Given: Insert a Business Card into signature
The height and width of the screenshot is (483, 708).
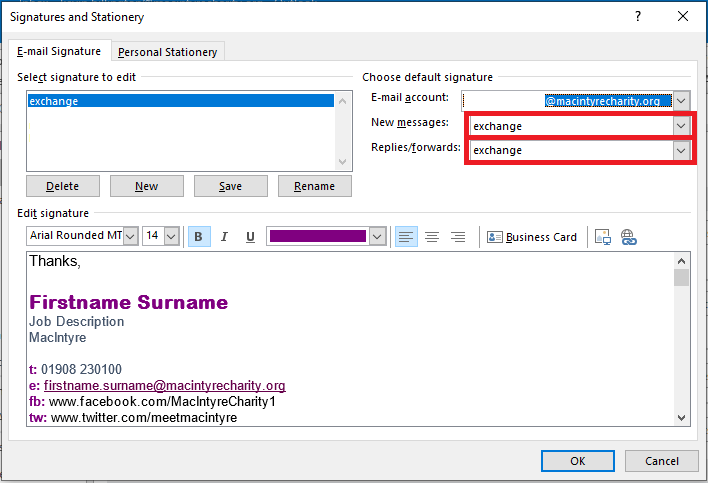Looking at the screenshot, I should [532, 237].
